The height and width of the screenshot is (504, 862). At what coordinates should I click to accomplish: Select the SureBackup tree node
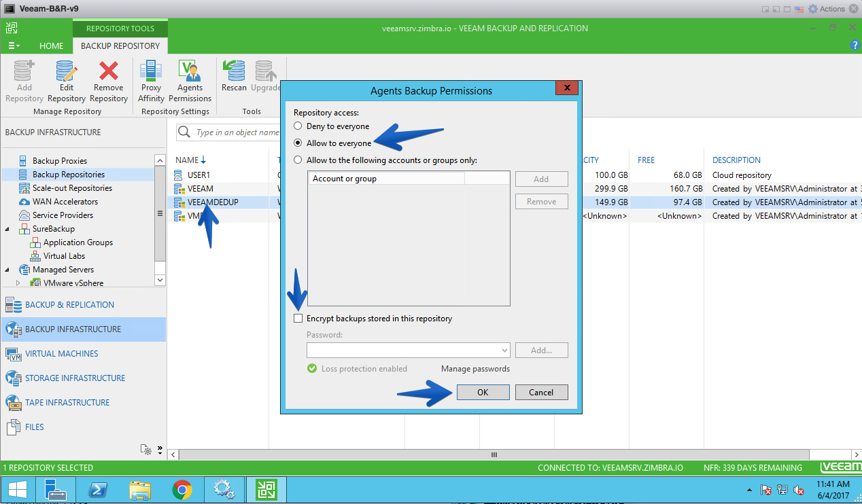pos(53,229)
